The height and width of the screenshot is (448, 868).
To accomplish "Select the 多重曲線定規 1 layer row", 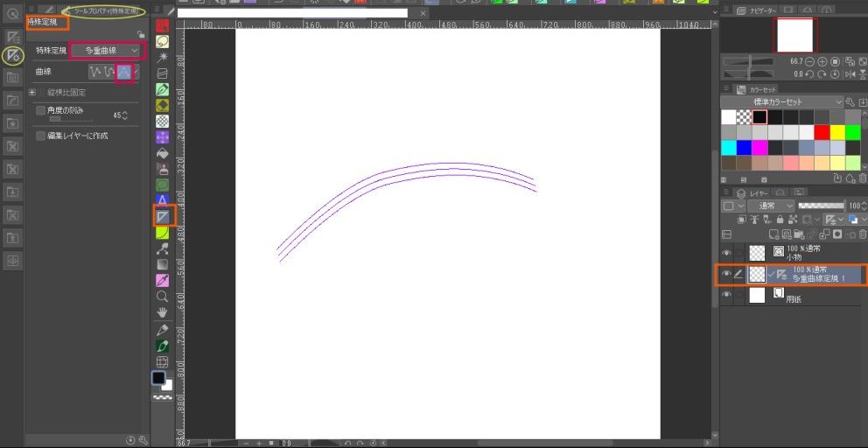I will point(792,274).
